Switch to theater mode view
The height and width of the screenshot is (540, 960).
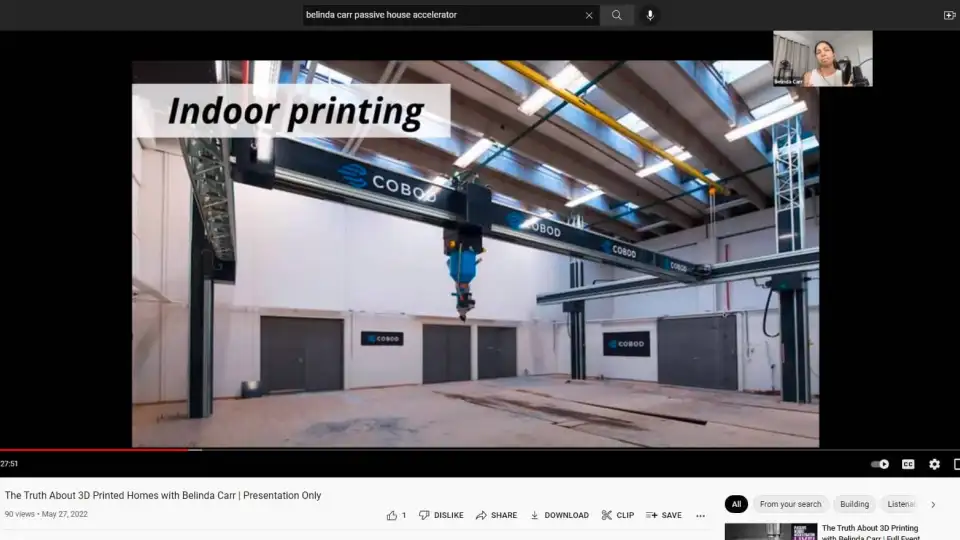pyautogui.click(x=956, y=464)
